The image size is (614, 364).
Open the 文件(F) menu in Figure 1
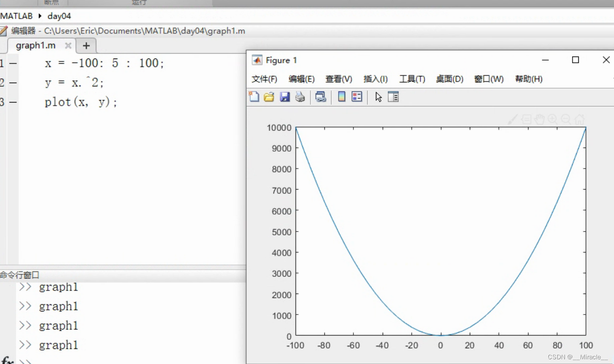pyautogui.click(x=264, y=79)
